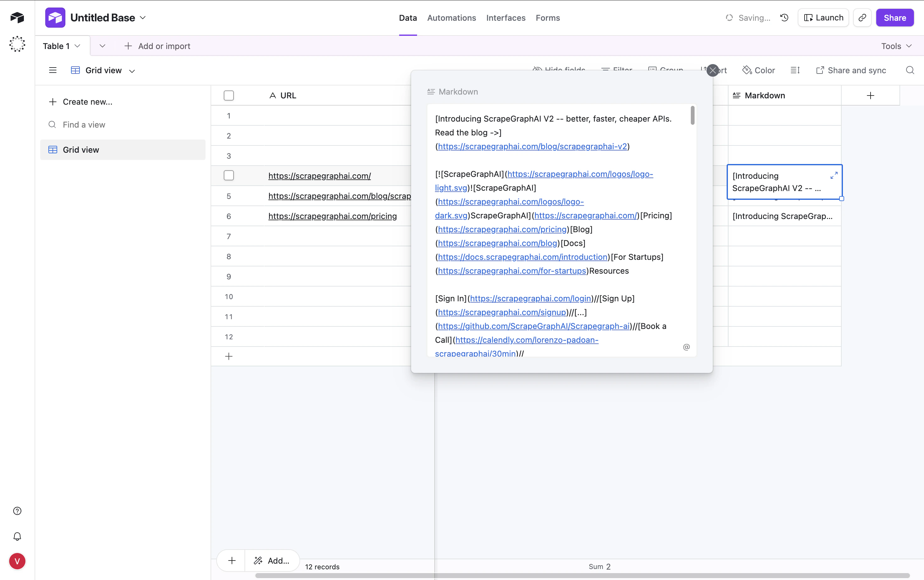Select Markdown cell in row 6
This screenshot has height=580, width=924.
pos(784,216)
